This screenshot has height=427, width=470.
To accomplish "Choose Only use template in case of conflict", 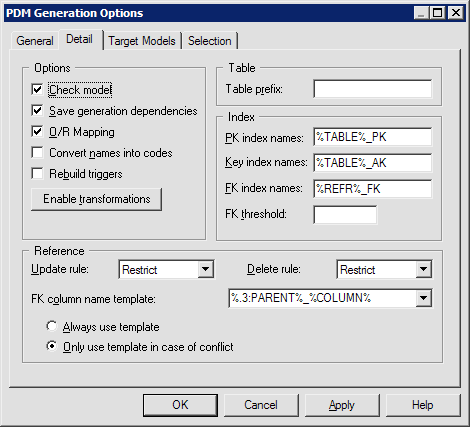I will (x=52, y=346).
